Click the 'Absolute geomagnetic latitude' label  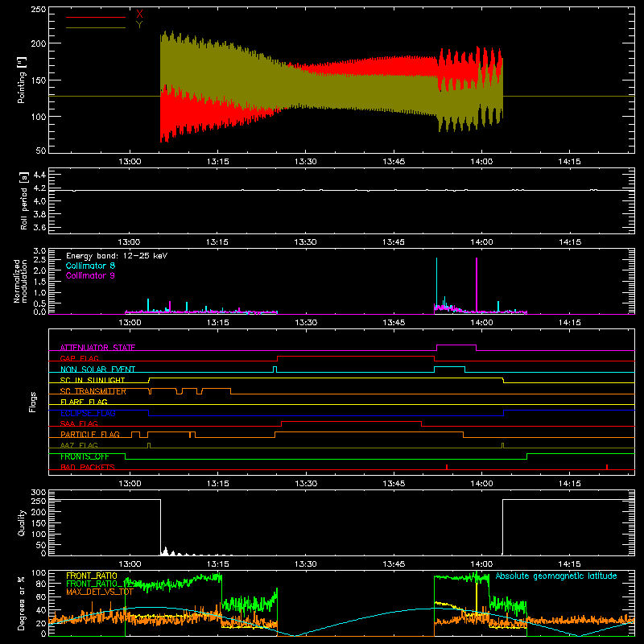coord(556,576)
